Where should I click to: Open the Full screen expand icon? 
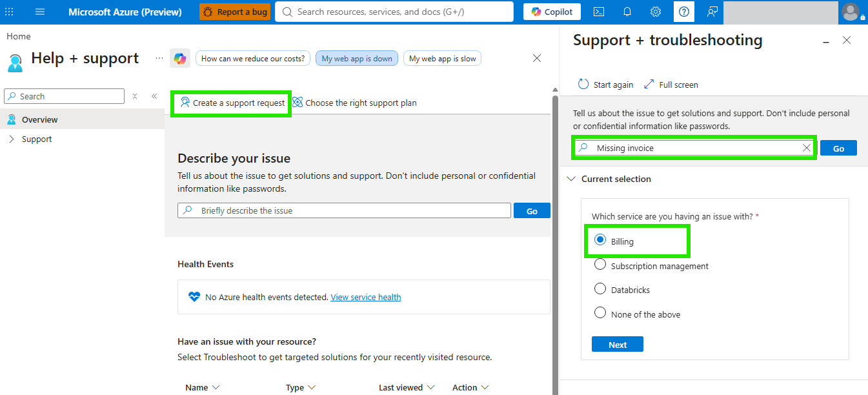pyautogui.click(x=649, y=85)
